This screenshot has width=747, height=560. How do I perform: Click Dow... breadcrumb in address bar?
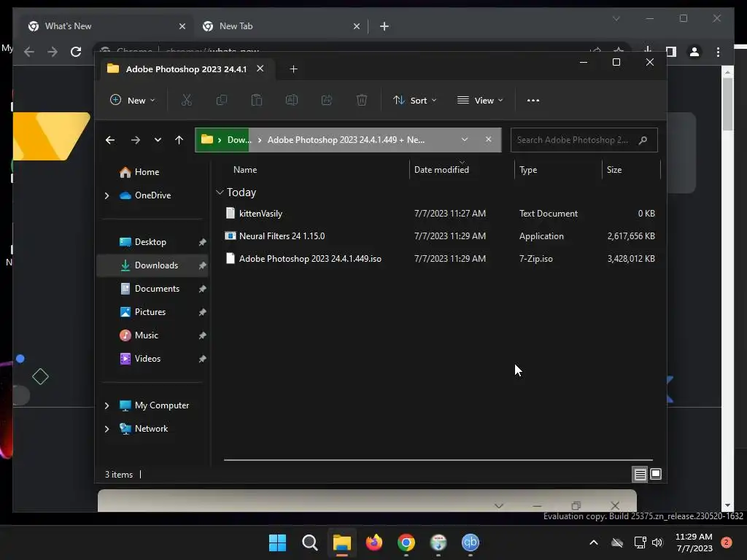click(239, 140)
